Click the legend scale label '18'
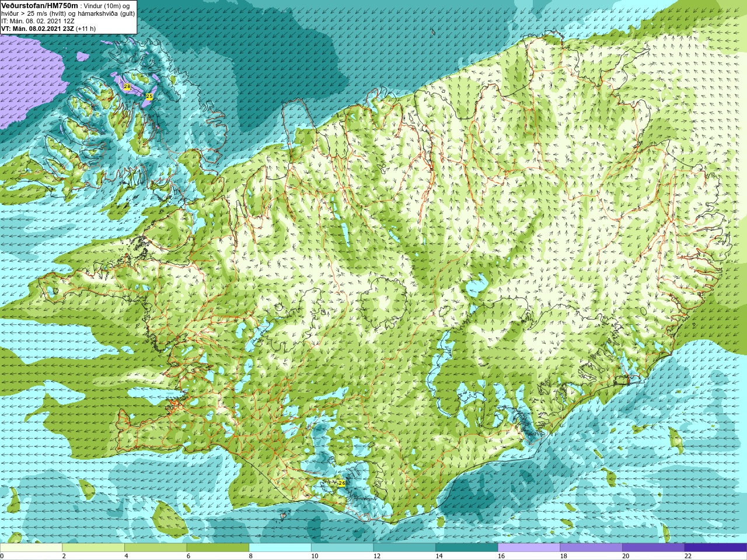Image resolution: width=747 pixels, height=560 pixels. coord(563,556)
